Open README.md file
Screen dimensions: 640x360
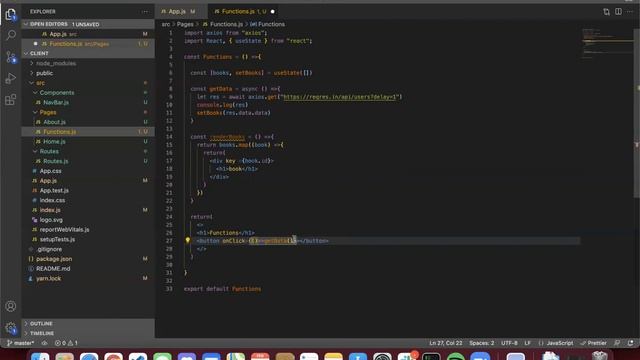click(x=53, y=269)
